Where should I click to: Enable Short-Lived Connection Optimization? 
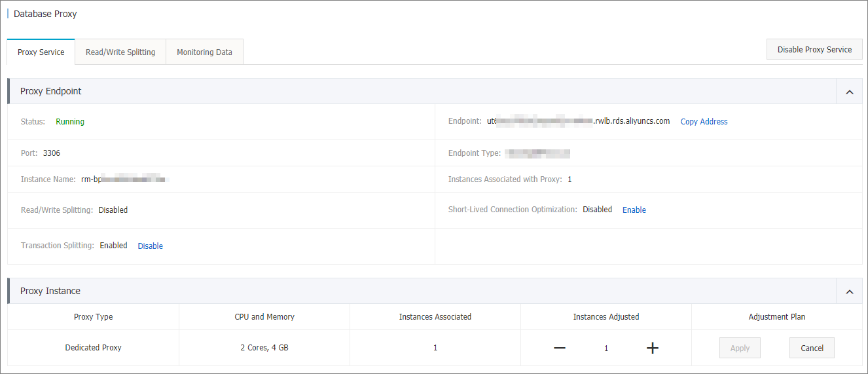click(634, 210)
